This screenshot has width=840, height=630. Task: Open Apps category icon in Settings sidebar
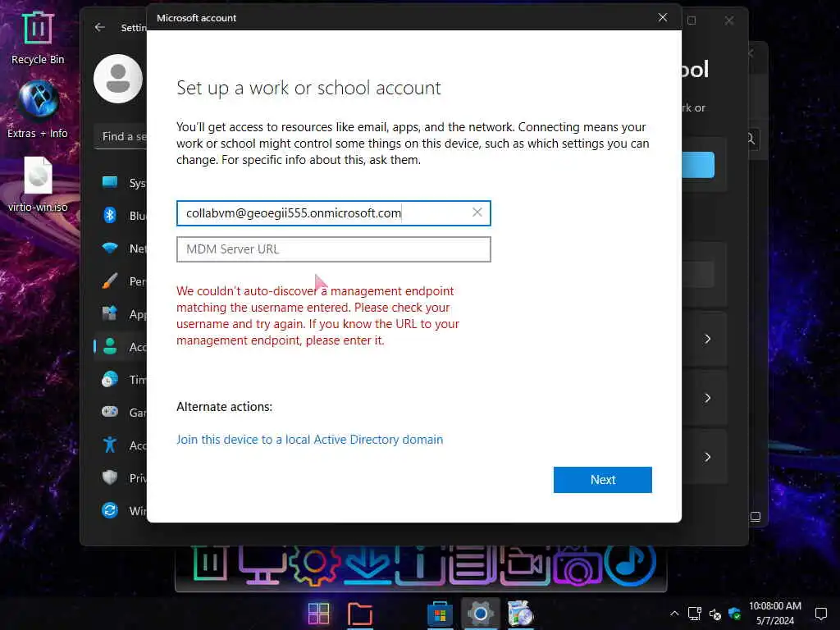pos(110,313)
